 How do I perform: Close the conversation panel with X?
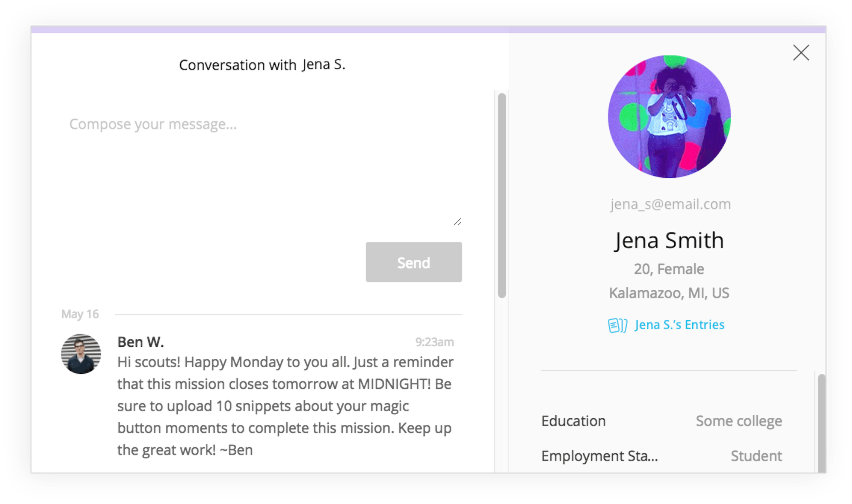(x=801, y=53)
